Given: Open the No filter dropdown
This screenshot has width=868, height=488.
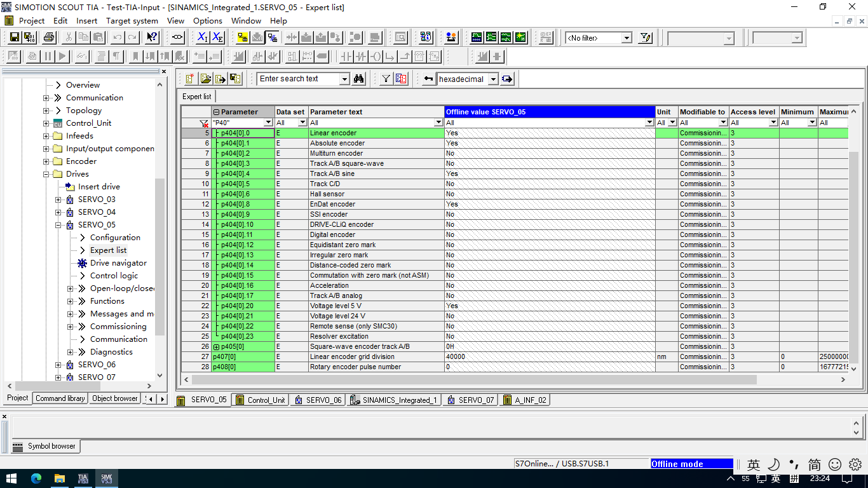Looking at the screenshot, I should tap(627, 38).
